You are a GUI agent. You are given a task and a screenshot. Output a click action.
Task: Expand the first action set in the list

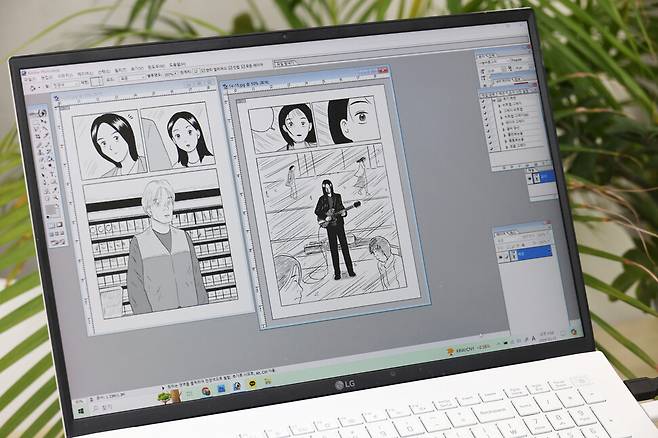[x=496, y=102]
